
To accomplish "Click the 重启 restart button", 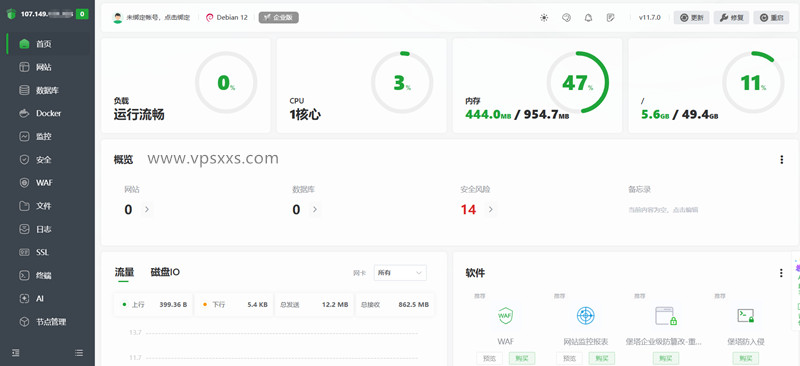I will 771,18.
